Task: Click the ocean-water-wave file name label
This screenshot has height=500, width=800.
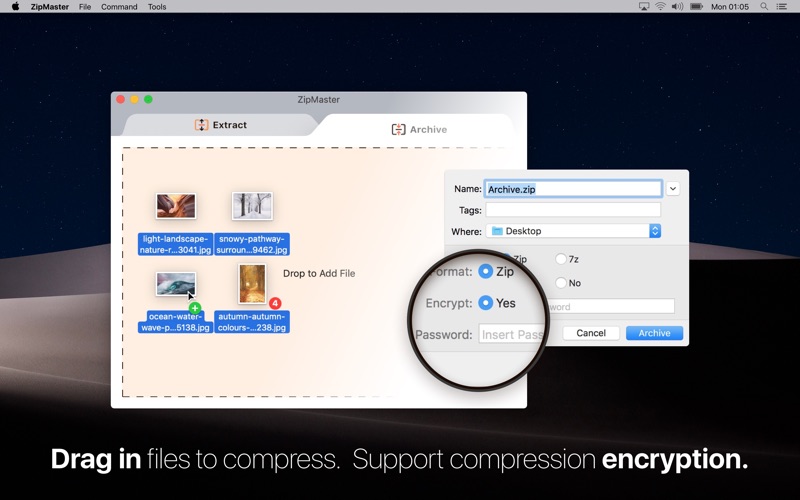Action: (175, 322)
